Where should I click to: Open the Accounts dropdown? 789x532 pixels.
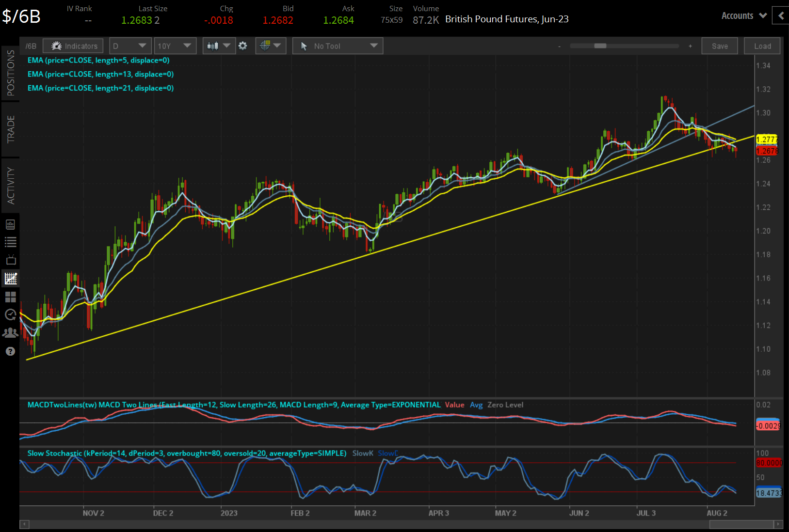(x=743, y=15)
